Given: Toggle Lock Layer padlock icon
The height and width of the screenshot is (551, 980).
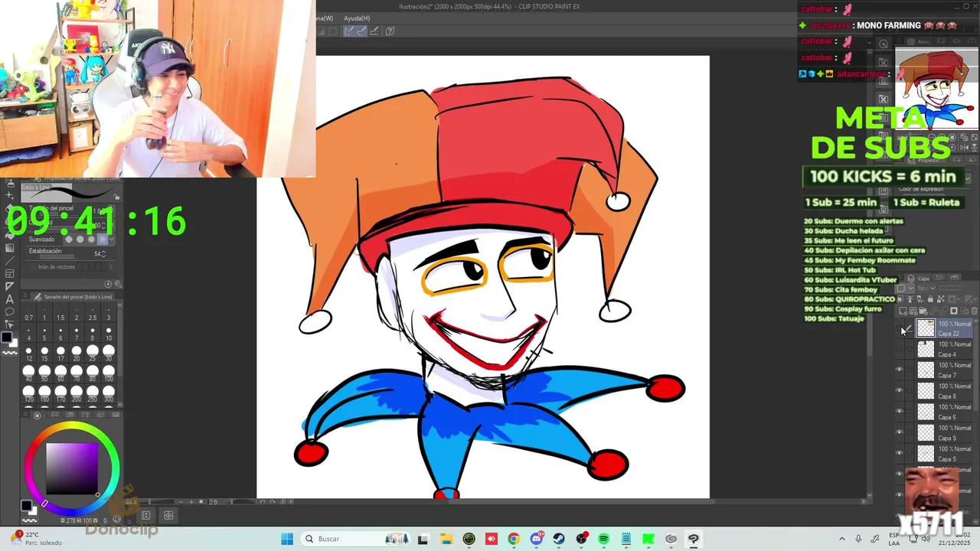Looking at the screenshot, I should click(931, 299).
